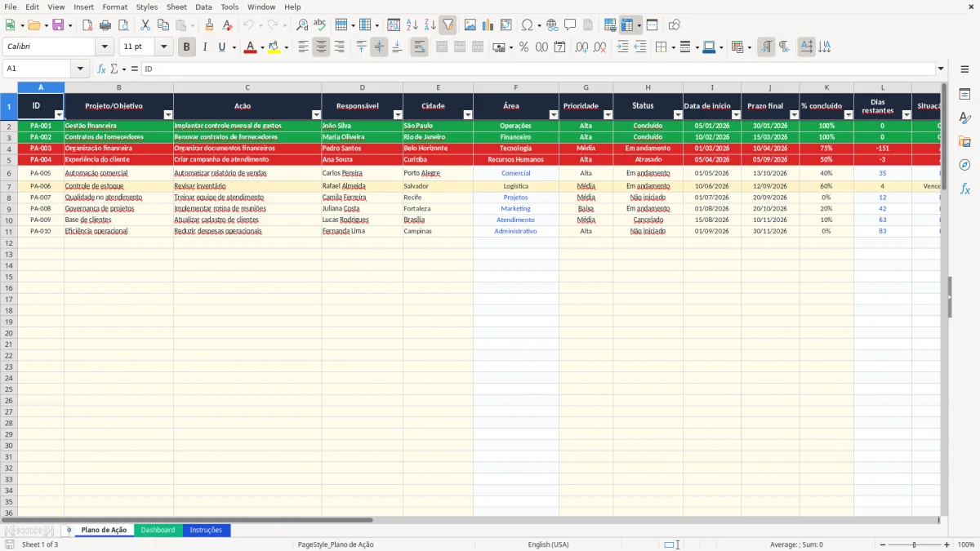This screenshot has height=551, width=980.
Task: Click Sheet 1 of 3 status text
Action: 40,544
